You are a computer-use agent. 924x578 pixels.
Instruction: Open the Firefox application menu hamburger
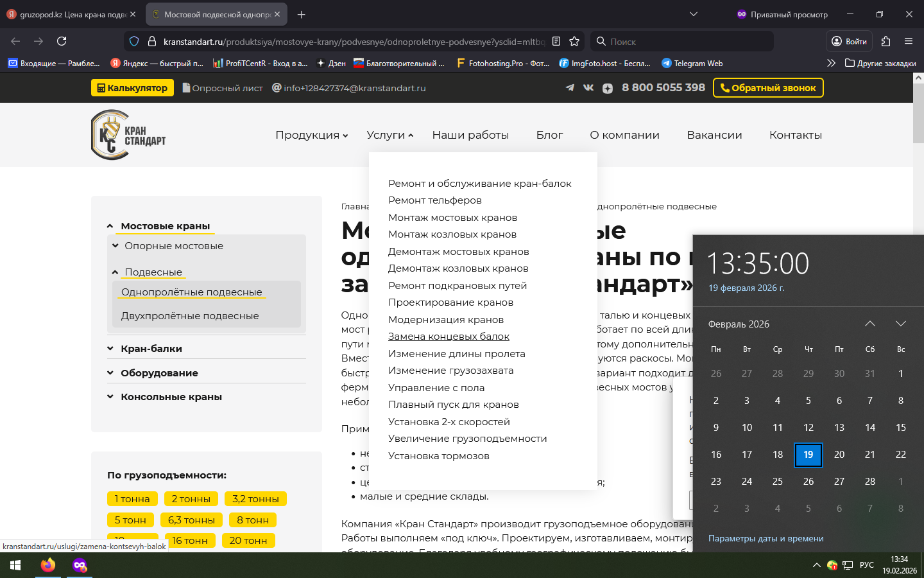coord(908,41)
